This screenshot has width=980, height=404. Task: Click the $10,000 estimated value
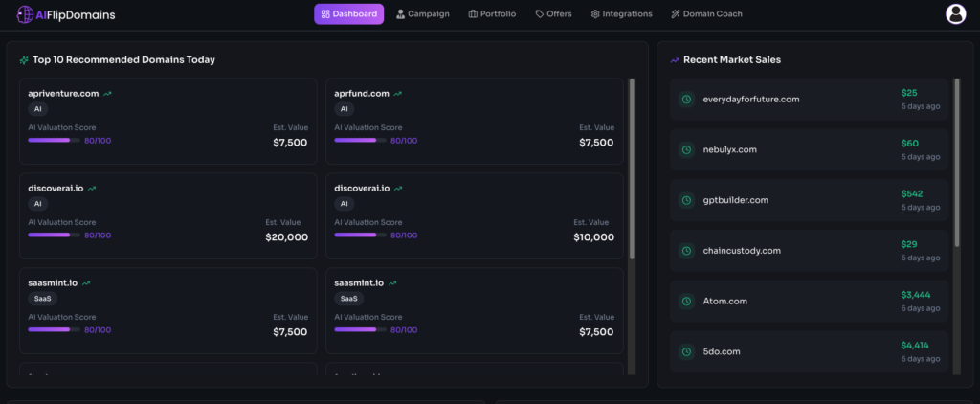click(593, 237)
